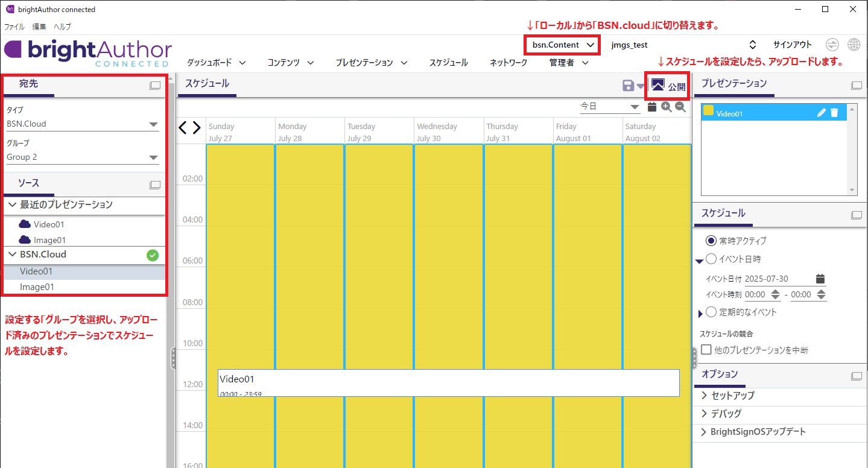Go to the previous week arrow
868x468 pixels.
coord(183,128)
